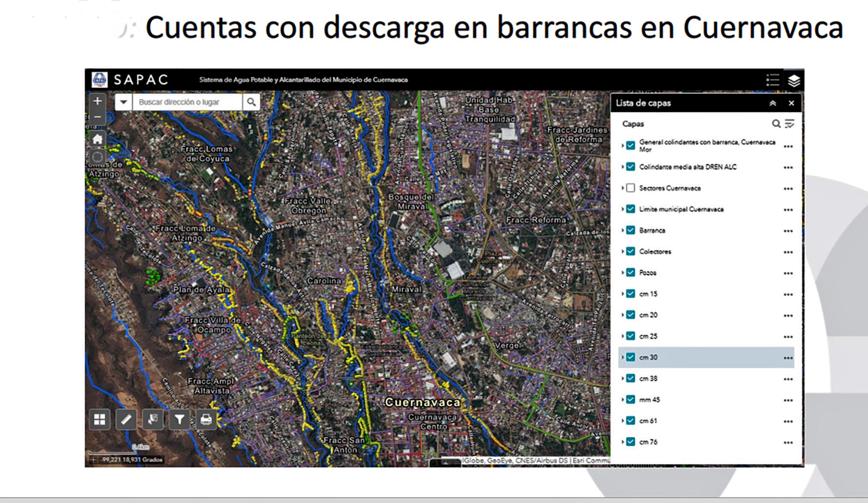This screenshot has height=503, width=868.
Task: Open options menu for General colindantes layer
Action: tap(788, 147)
